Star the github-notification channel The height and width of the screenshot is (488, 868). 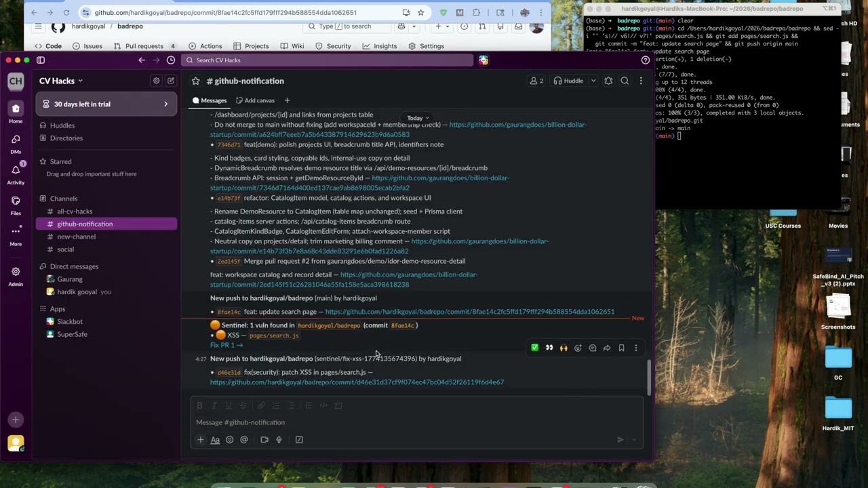195,81
